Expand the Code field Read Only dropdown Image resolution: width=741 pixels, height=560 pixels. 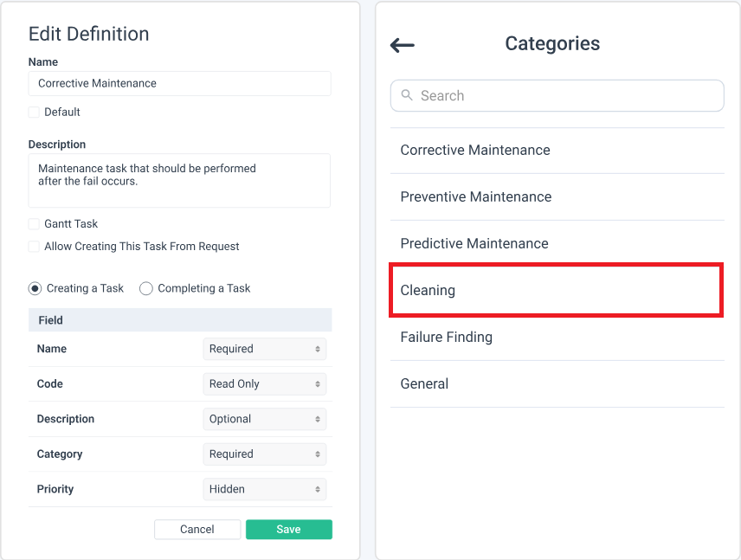tap(265, 384)
